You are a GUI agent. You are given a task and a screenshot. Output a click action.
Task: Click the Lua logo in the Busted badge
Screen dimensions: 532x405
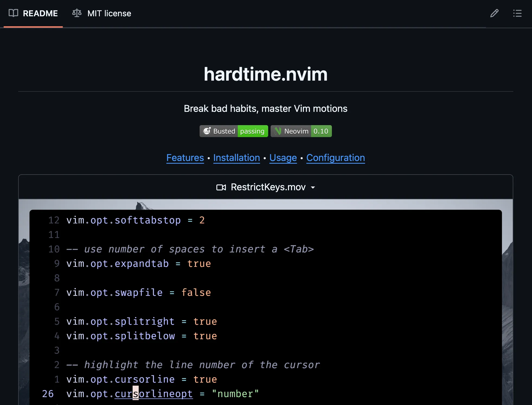[207, 131]
